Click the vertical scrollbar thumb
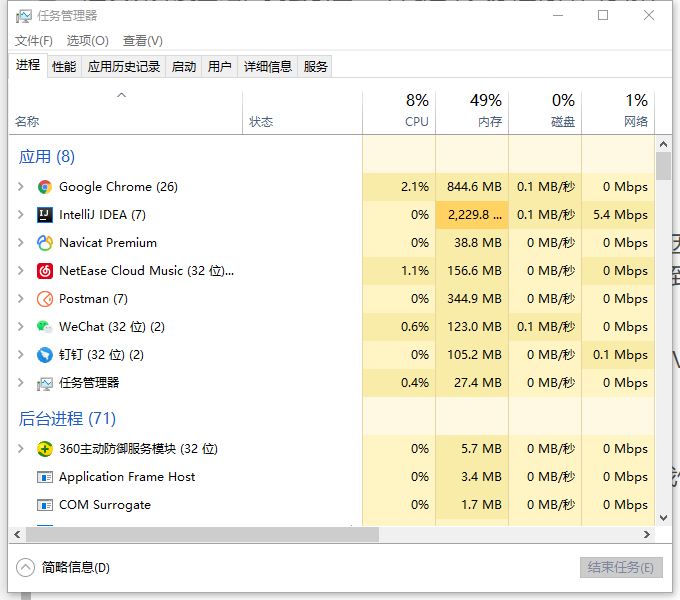680x600 pixels. [x=663, y=166]
